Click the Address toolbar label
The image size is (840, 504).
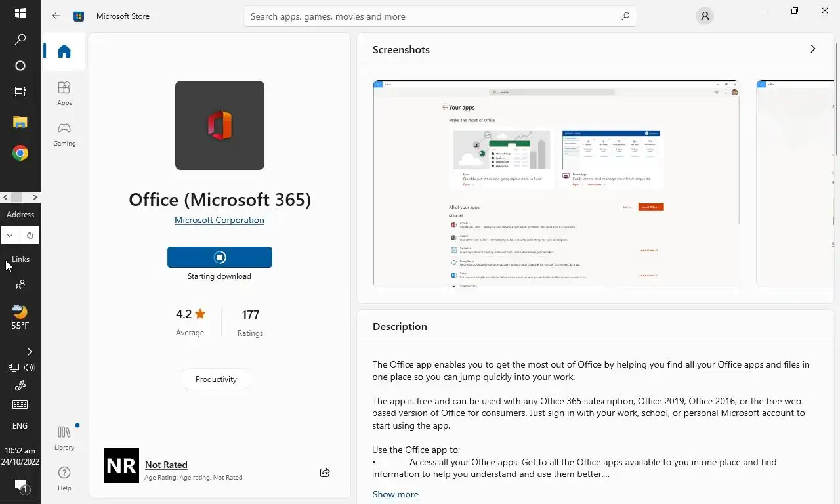tap(20, 215)
